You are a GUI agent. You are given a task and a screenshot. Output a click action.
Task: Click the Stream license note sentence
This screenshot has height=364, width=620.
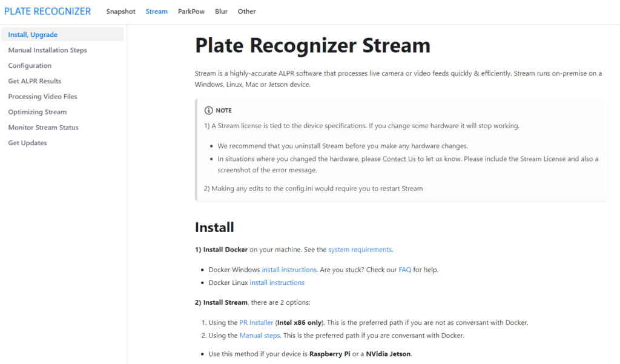[x=362, y=126]
